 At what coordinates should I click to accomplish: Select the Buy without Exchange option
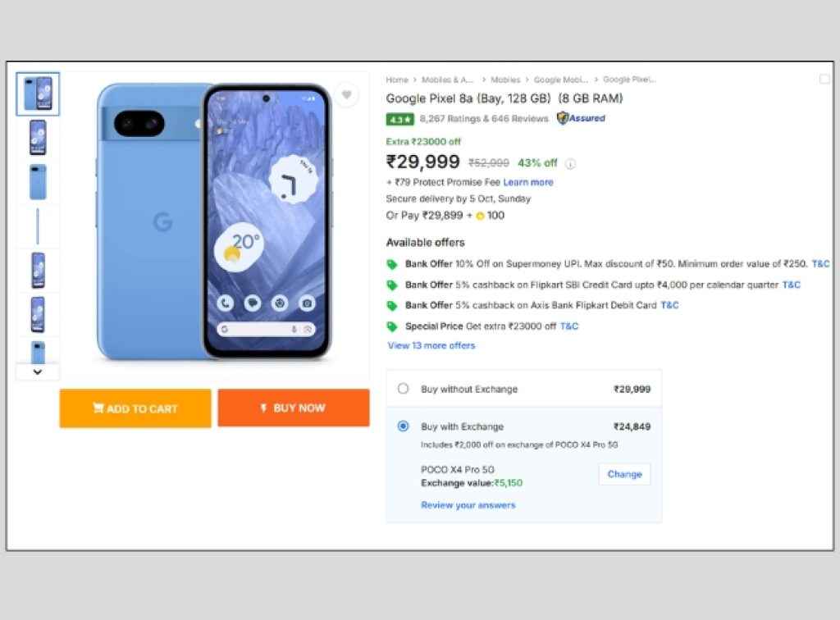[x=403, y=389]
